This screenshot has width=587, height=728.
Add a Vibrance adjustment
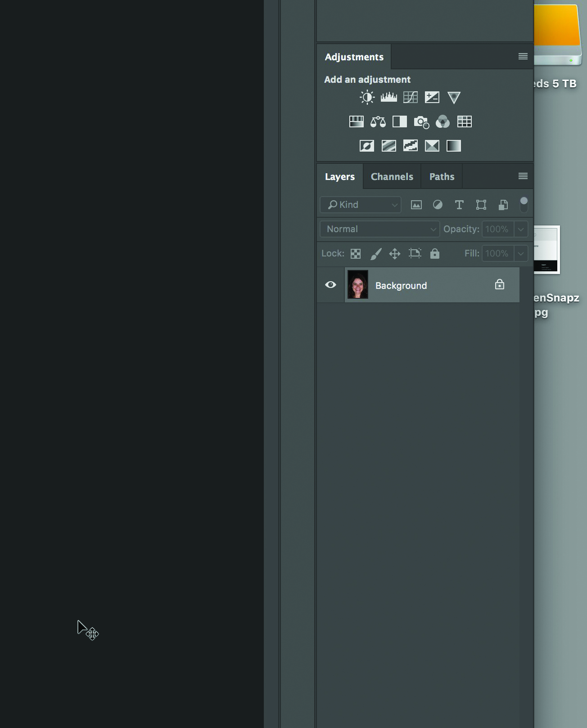click(x=454, y=98)
